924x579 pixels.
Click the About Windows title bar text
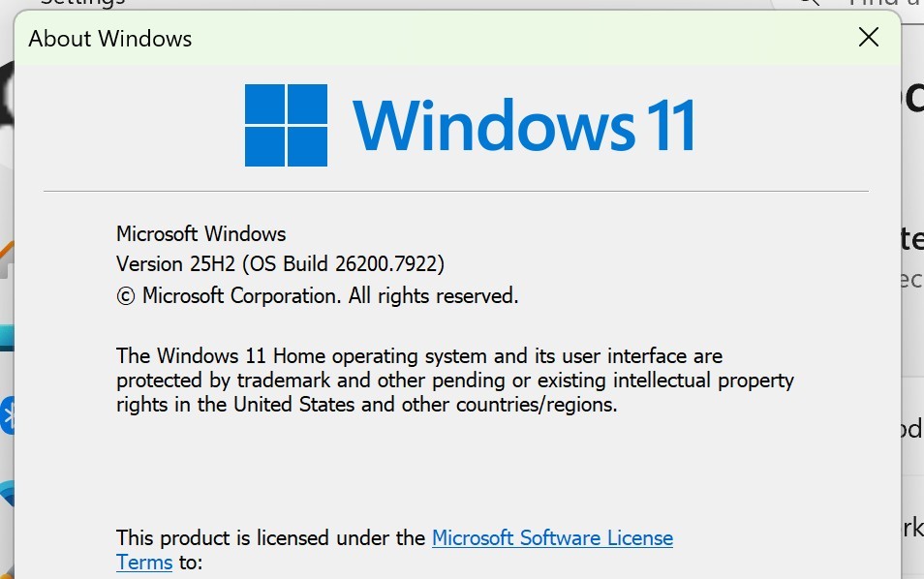110,39
